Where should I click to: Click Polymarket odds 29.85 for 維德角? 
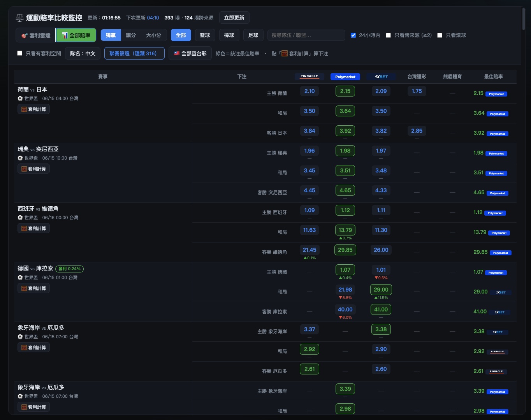point(345,250)
